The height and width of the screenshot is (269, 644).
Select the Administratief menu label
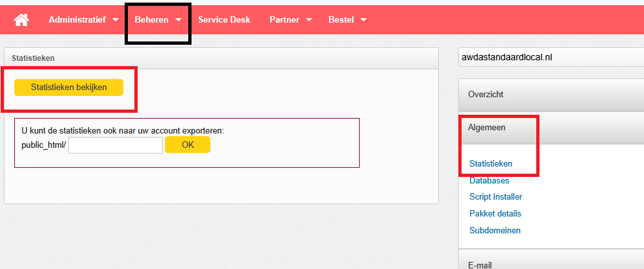click(x=77, y=19)
